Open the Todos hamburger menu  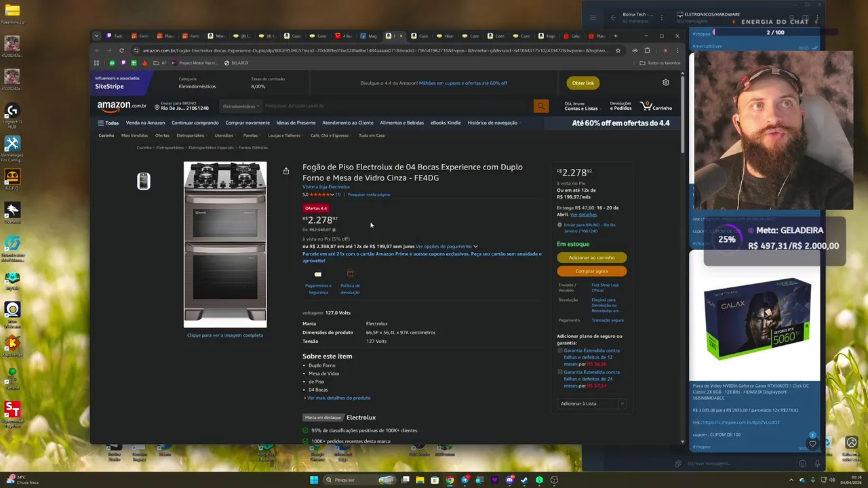[x=108, y=123]
